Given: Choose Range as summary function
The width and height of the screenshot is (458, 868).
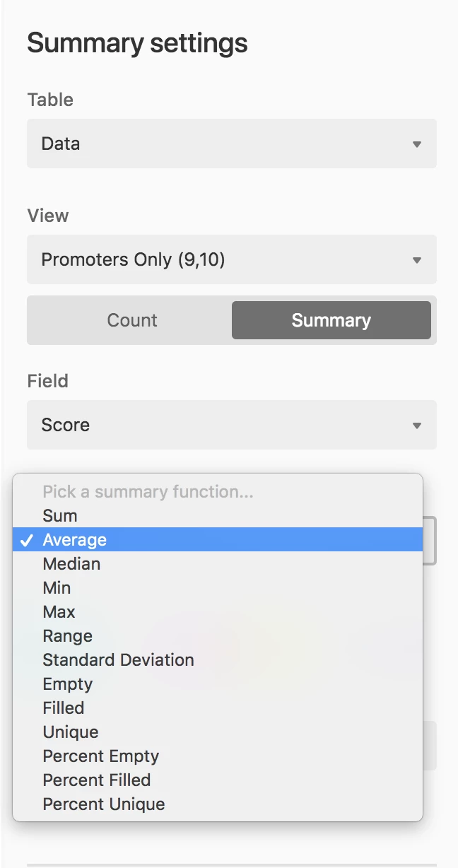Looking at the screenshot, I should [67, 635].
